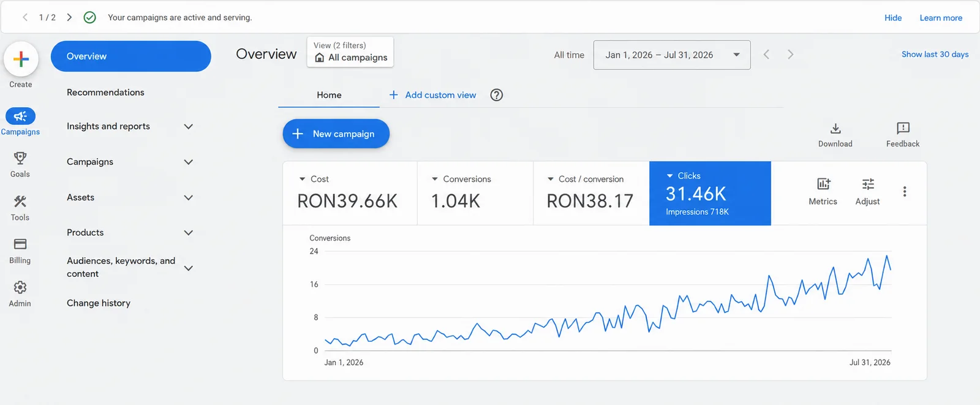980x405 pixels.
Task: Open Cost metric dropdown
Action: [x=302, y=179]
